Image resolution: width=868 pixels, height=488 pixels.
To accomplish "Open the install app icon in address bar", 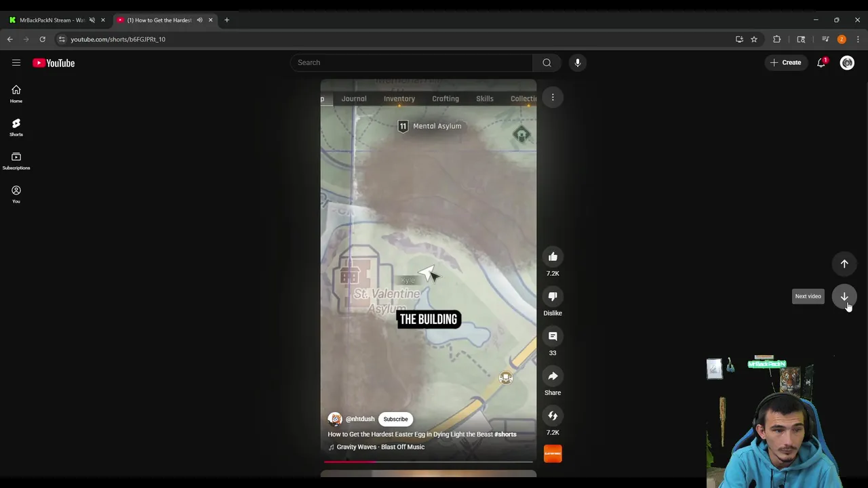I will point(739,39).
